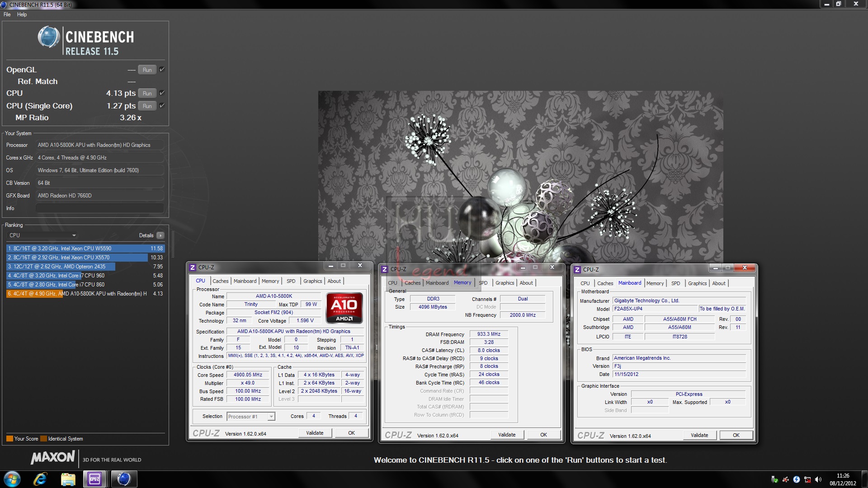Open the Windows Start orb
Image resolution: width=868 pixels, height=488 pixels.
(x=12, y=479)
